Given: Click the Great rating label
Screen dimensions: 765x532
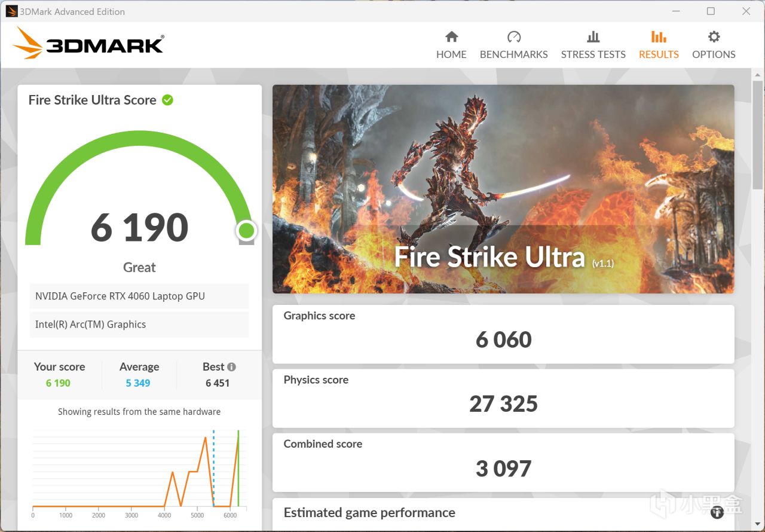Looking at the screenshot, I should pyautogui.click(x=139, y=267).
